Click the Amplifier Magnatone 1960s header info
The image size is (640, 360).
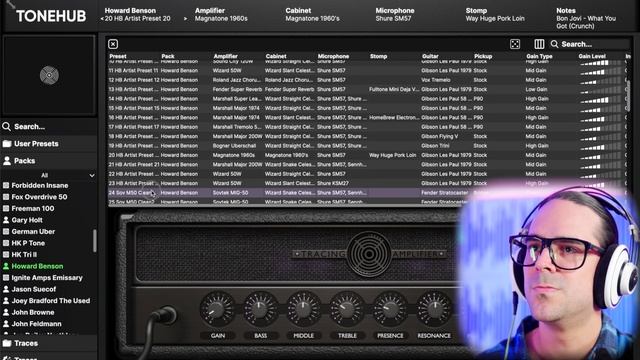tap(221, 15)
